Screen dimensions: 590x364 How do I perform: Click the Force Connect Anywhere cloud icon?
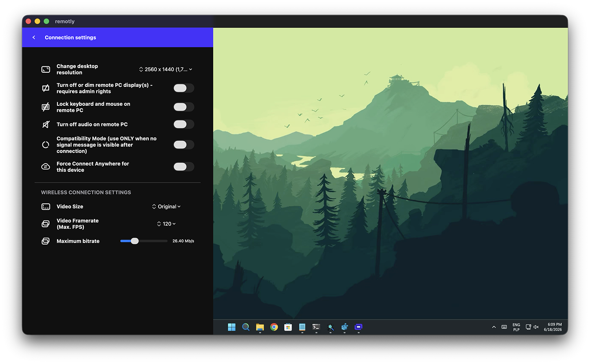pyautogui.click(x=46, y=167)
